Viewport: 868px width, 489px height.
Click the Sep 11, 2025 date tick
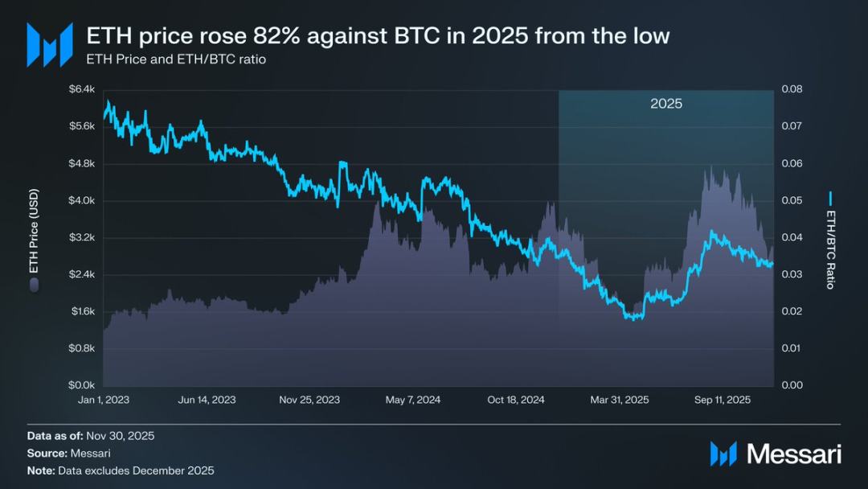[x=722, y=400]
